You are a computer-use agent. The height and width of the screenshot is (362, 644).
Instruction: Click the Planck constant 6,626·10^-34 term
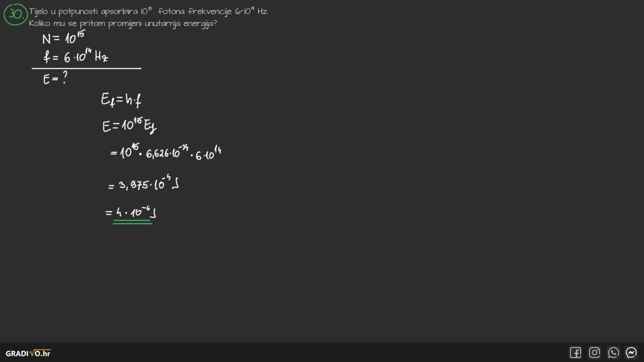click(x=167, y=153)
